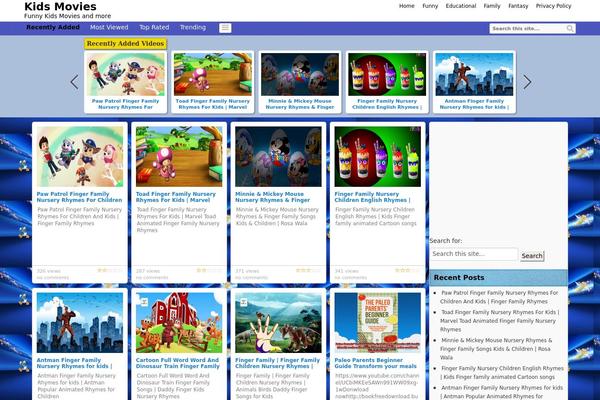Open the Home menu item

[x=406, y=6]
